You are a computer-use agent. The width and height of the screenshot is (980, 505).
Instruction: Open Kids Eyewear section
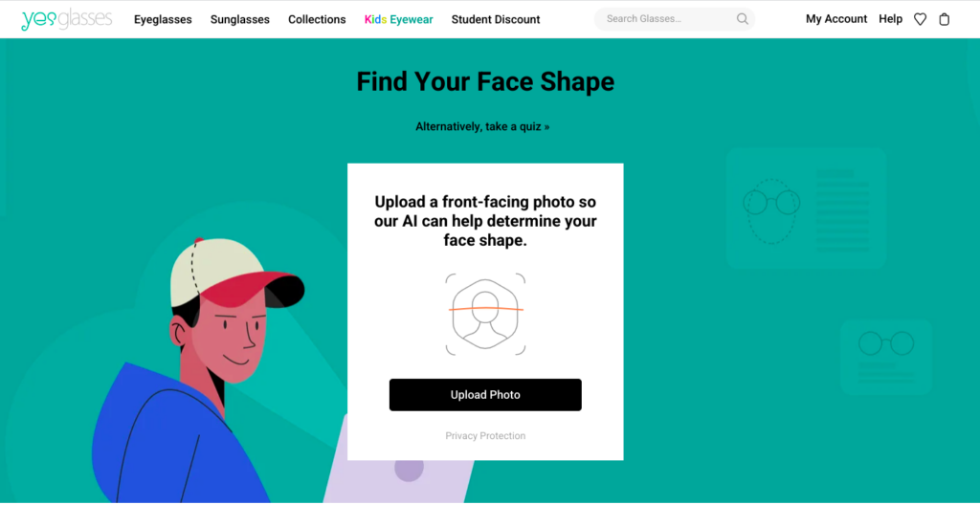click(398, 19)
